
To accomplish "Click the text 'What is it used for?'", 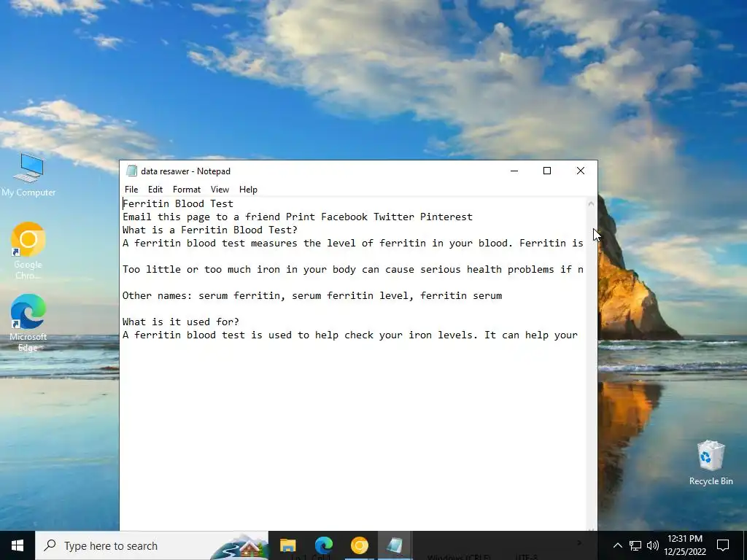I will click(x=181, y=322).
